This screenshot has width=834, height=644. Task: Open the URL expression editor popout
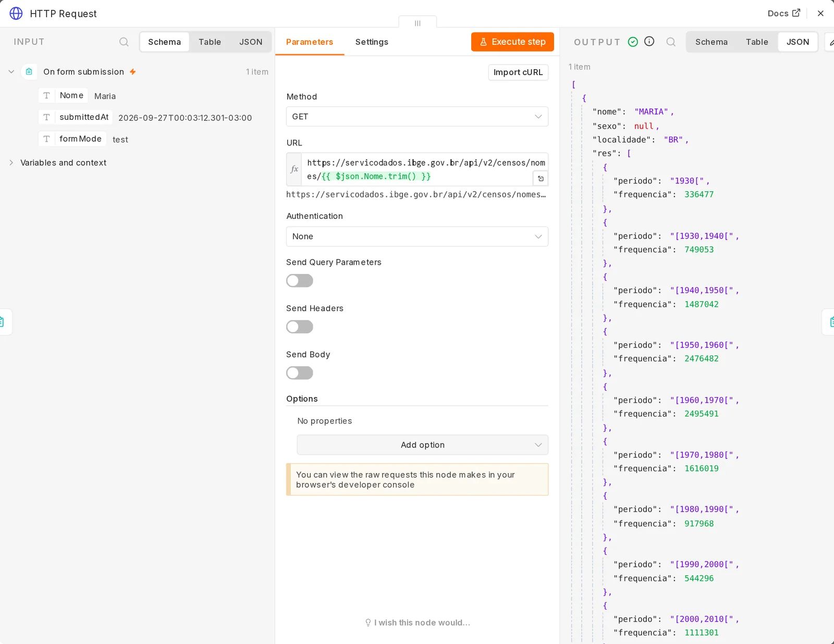(541, 179)
